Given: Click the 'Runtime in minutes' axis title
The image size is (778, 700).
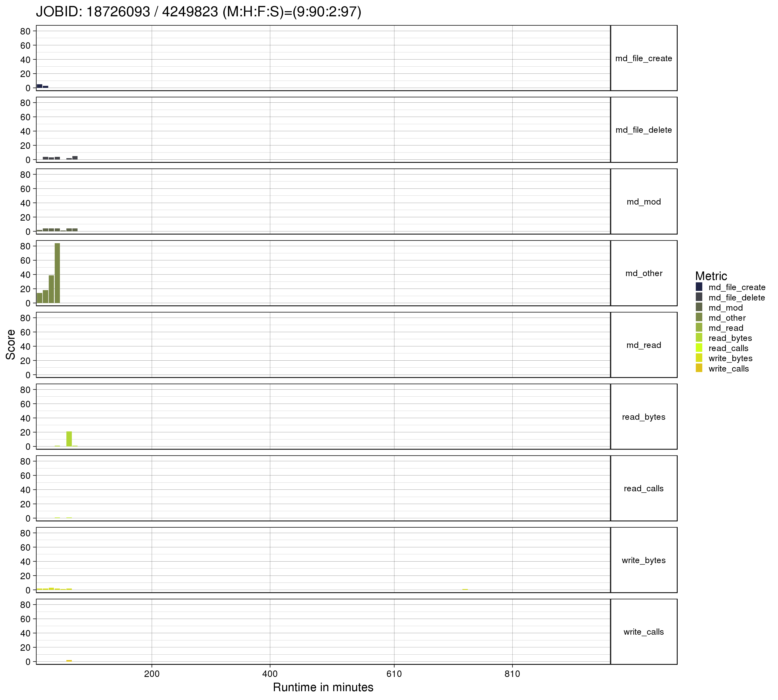Looking at the screenshot, I should 323,687.
